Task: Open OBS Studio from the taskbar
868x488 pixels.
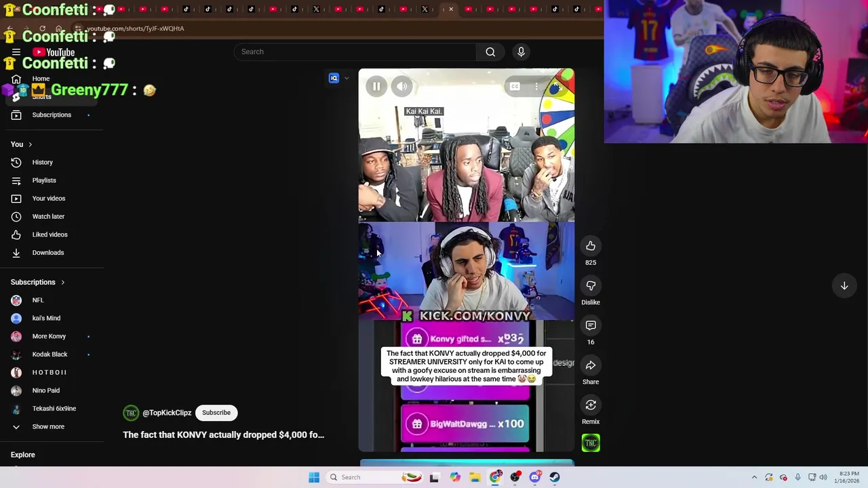Action: coord(515,477)
